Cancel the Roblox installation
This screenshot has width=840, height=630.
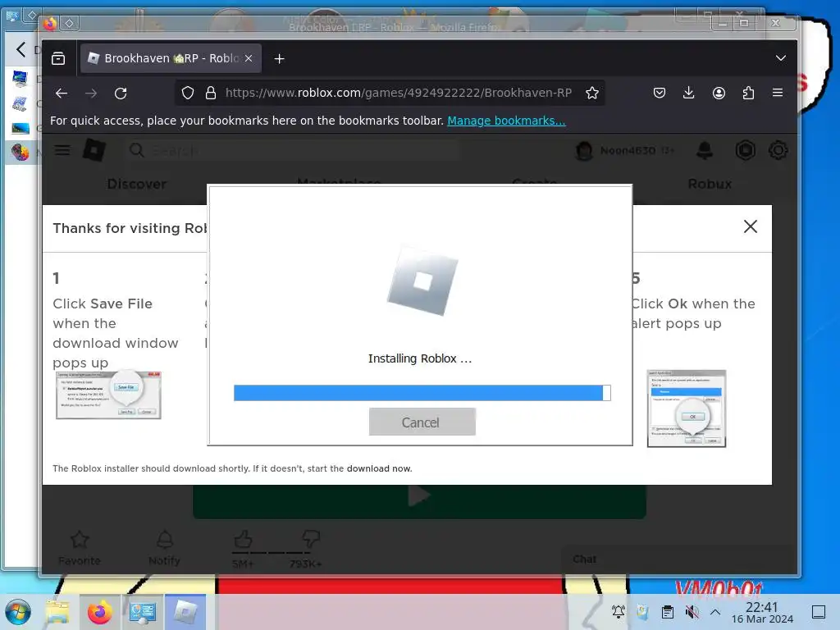pos(422,422)
